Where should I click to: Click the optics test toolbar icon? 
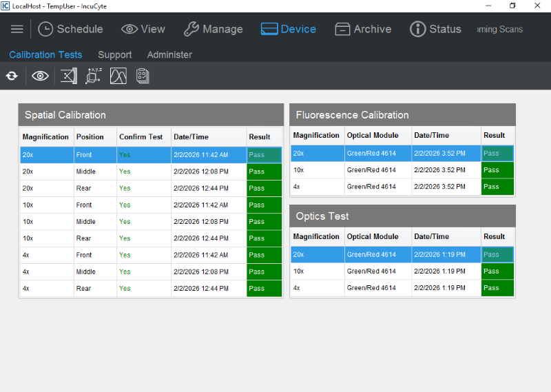coord(68,76)
